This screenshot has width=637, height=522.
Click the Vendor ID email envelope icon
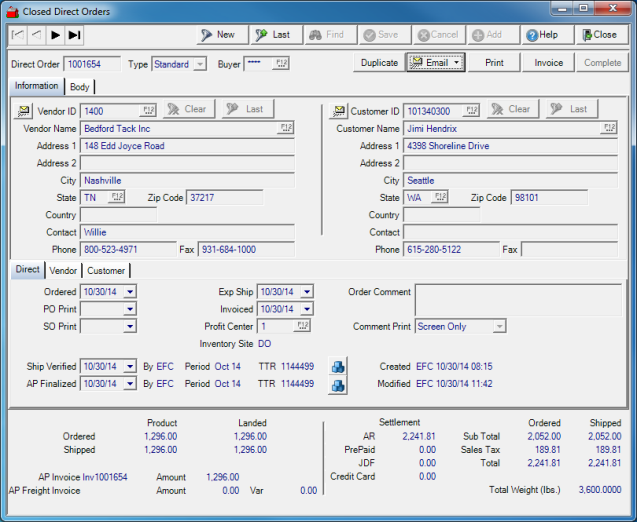click(x=23, y=111)
